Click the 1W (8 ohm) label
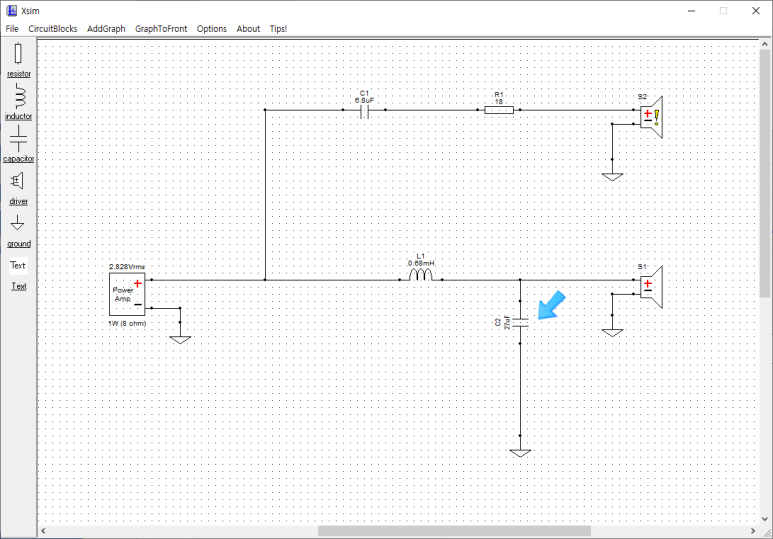 [x=127, y=323]
